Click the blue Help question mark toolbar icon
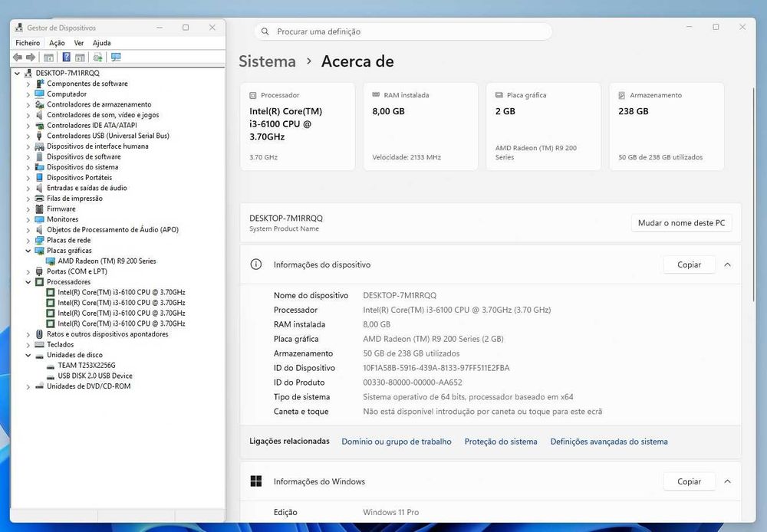 (x=66, y=57)
